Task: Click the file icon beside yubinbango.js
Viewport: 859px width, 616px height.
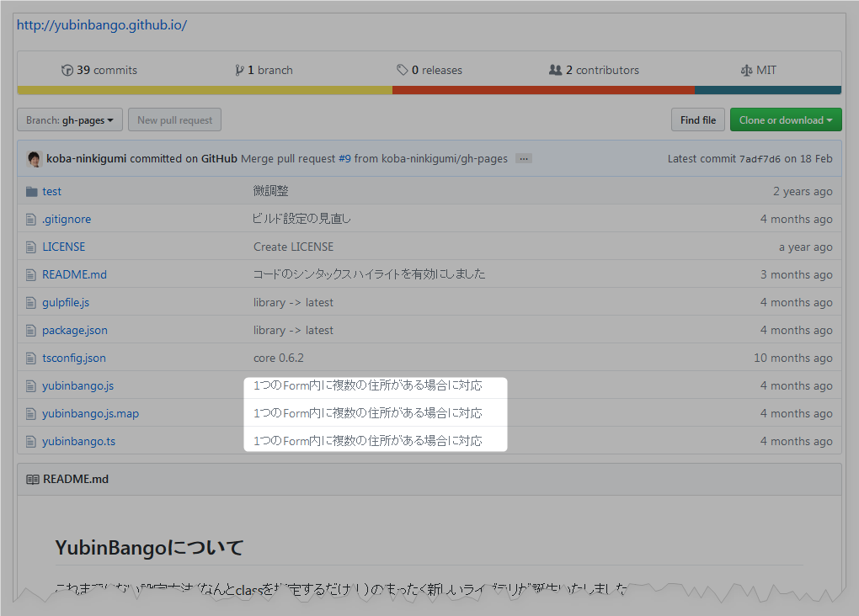Action: tap(31, 385)
